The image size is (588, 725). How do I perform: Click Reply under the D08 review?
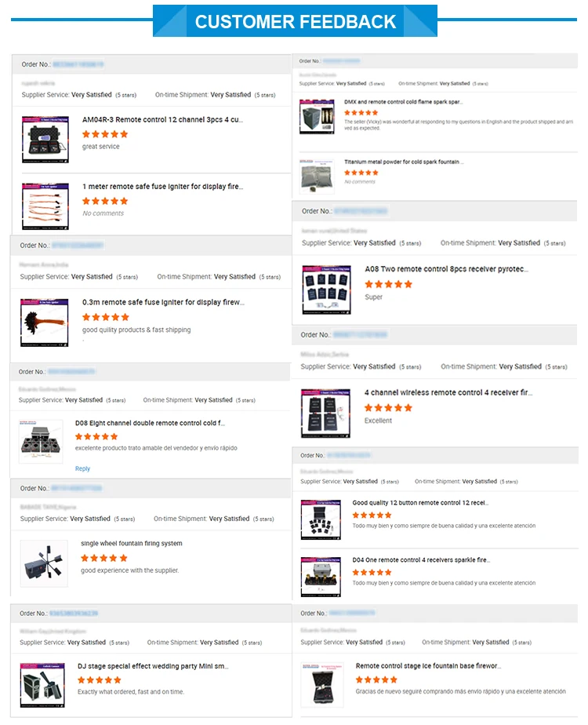tap(82, 468)
